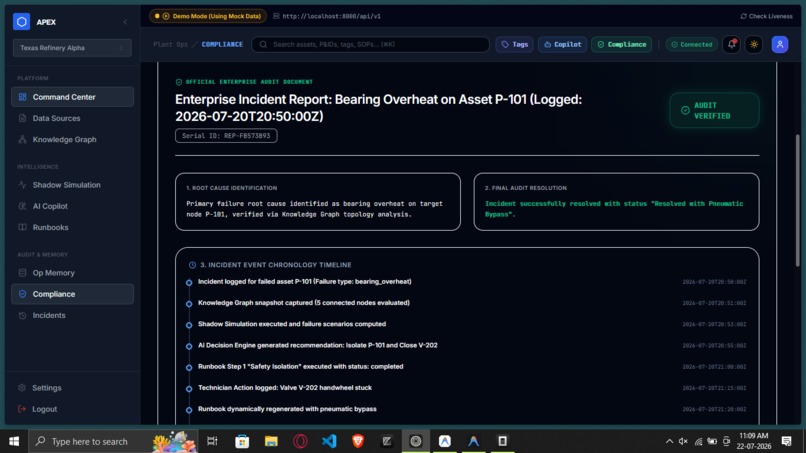This screenshot has height=453, width=806.
Task: Launch Brave browser from taskbar
Action: 358,441
